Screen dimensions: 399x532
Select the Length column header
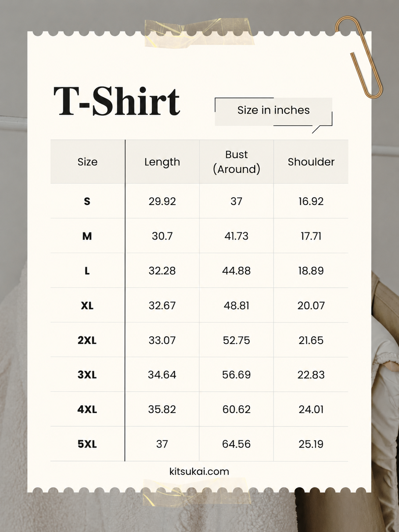click(x=162, y=162)
